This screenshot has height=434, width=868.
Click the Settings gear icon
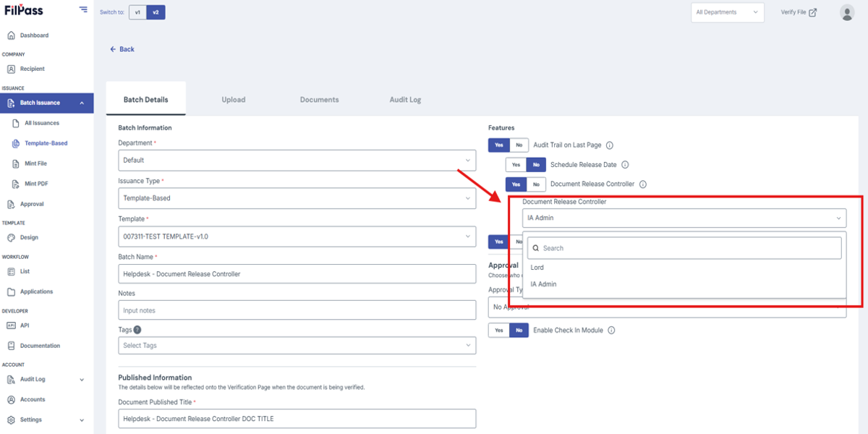tap(11, 420)
